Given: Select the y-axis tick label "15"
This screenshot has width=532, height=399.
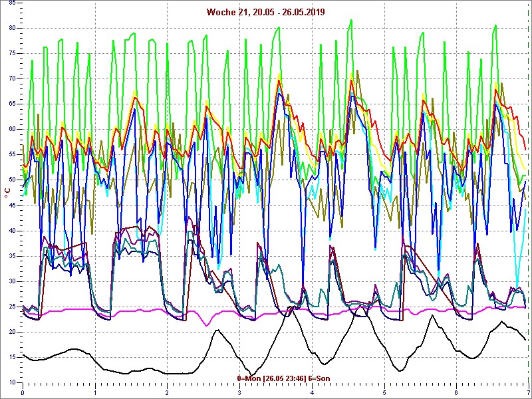Looking at the screenshot, I should click(12, 357).
